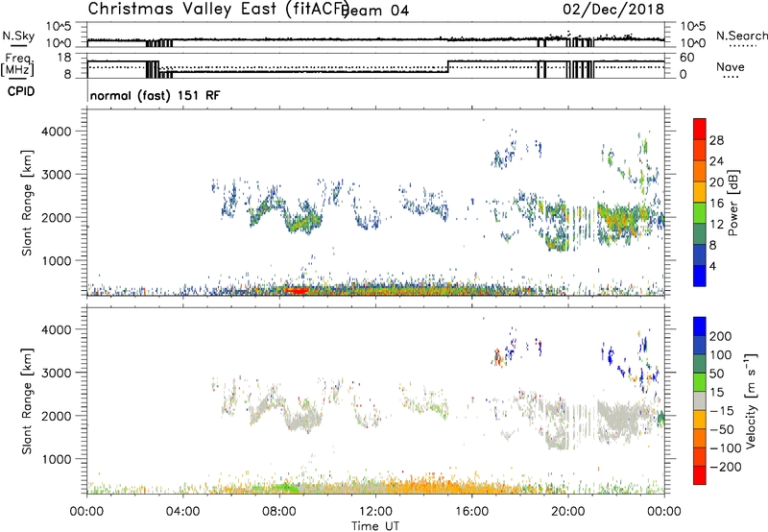Click the left '10^5' noise axis label
Viewport: 768px width, 532px height.
(59, 26)
